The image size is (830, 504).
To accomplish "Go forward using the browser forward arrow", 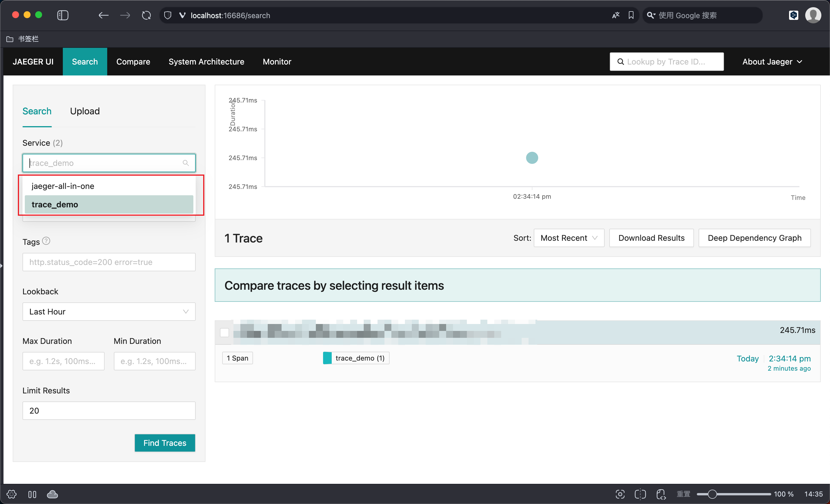I will pos(125,15).
